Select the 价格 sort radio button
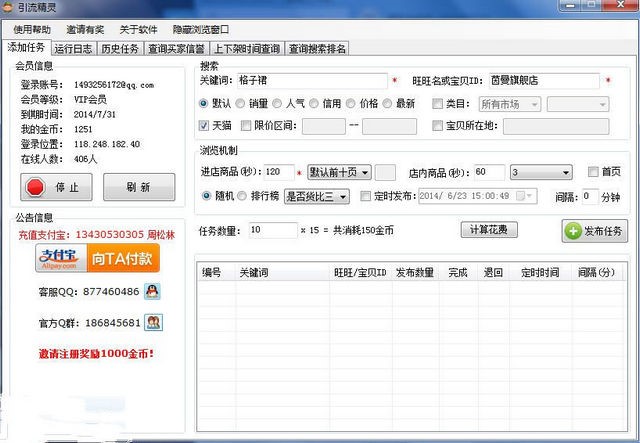The height and width of the screenshot is (443, 640). 350,103
